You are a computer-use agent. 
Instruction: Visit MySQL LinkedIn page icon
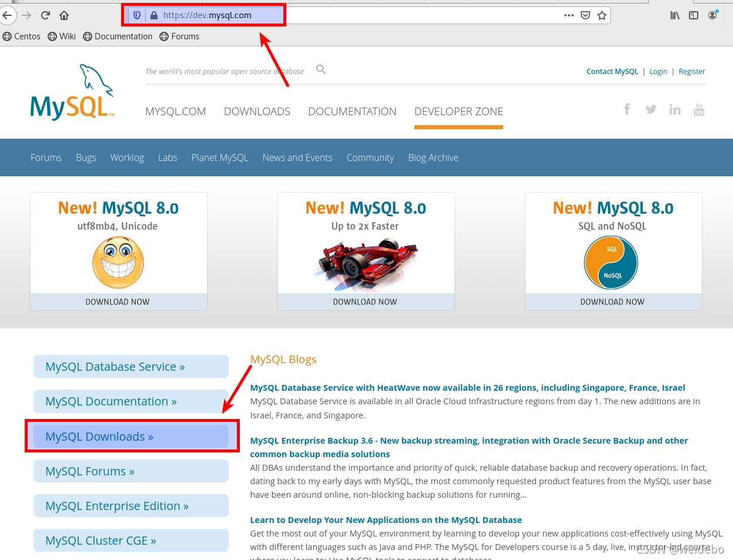pyautogui.click(x=675, y=109)
